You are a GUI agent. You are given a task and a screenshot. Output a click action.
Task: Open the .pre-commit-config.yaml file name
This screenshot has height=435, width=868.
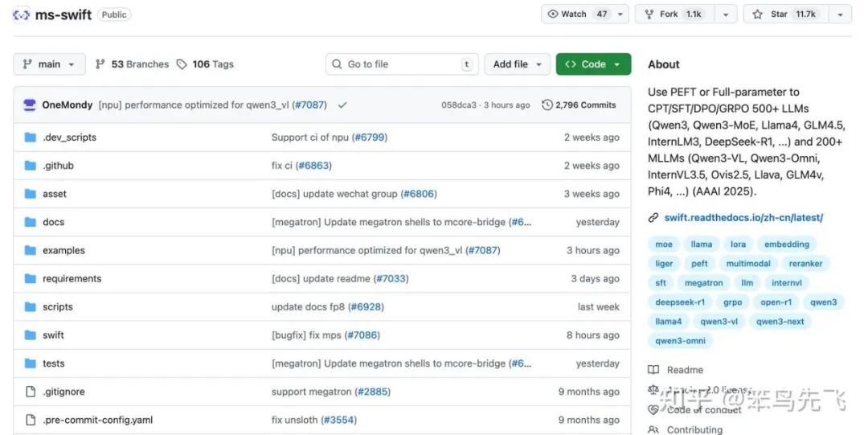(x=97, y=420)
